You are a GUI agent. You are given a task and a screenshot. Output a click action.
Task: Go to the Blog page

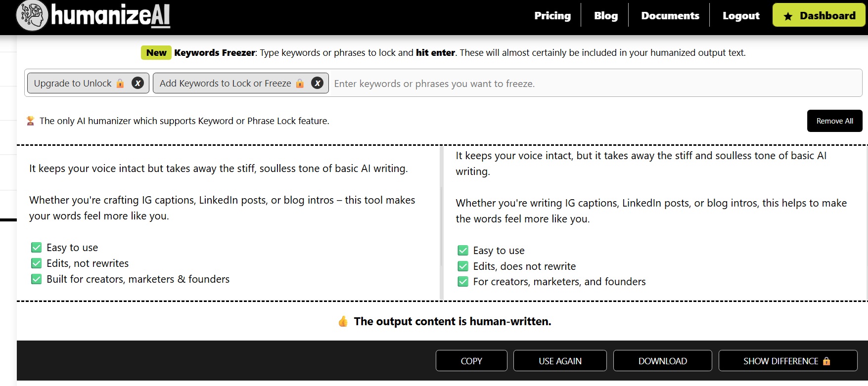click(x=606, y=16)
